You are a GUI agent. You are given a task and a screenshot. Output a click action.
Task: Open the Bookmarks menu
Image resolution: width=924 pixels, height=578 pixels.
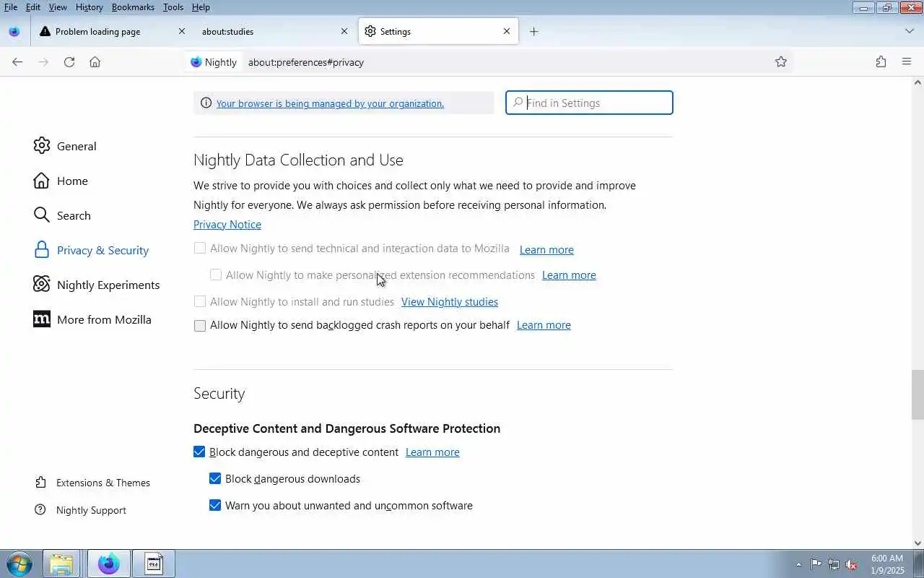click(x=133, y=7)
